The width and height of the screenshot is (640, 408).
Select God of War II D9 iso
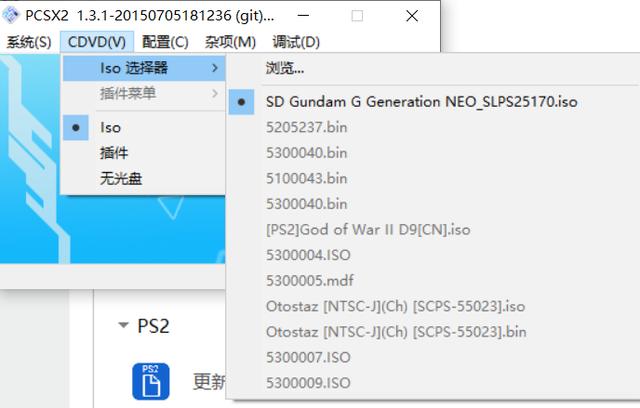(368, 229)
